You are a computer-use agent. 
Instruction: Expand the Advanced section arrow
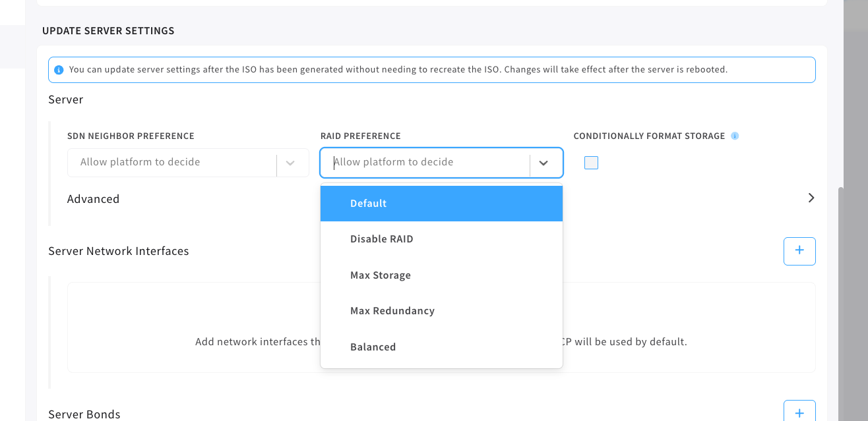pyautogui.click(x=811, y=198)
